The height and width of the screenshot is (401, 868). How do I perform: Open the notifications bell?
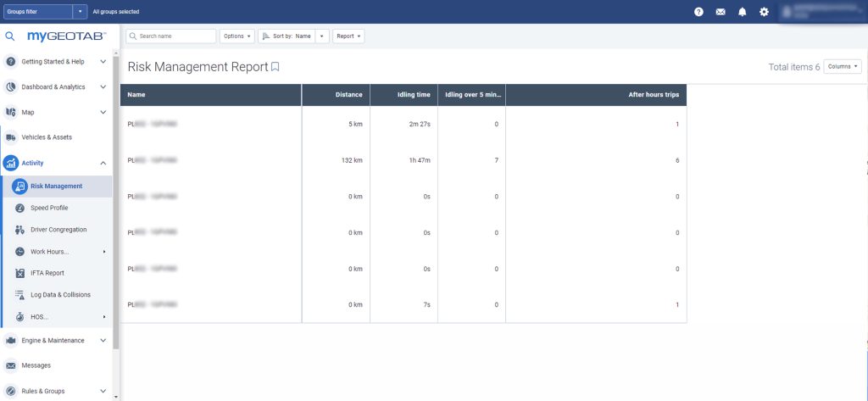[742, 12]
